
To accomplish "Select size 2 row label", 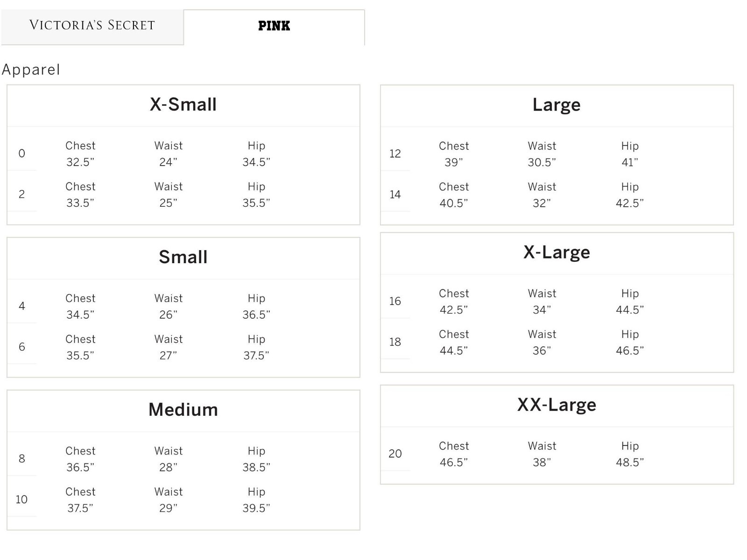I will [x=21, y=194].
